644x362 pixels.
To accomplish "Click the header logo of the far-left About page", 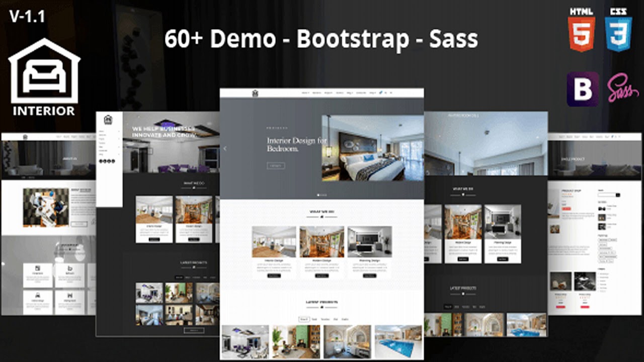I will click(x=25, y=136).
